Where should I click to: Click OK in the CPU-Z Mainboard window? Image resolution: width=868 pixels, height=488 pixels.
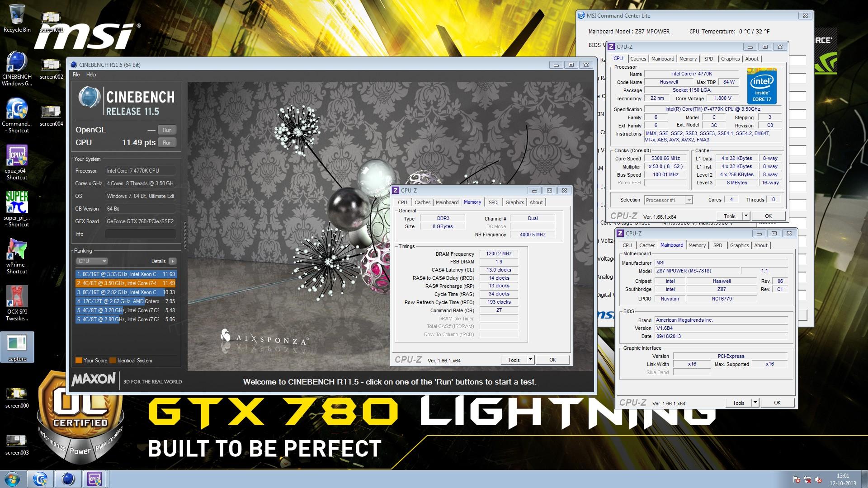[x=777, y=403]
